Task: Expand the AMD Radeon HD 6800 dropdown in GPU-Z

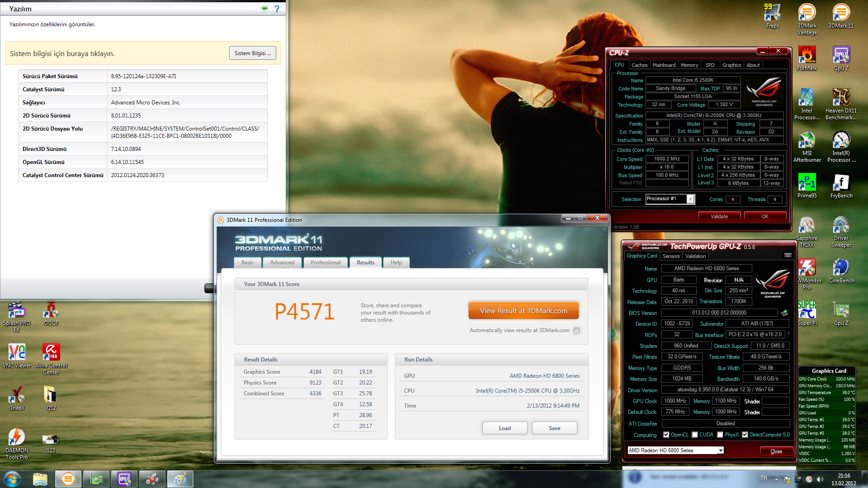Action: click(x=720, y=450)
